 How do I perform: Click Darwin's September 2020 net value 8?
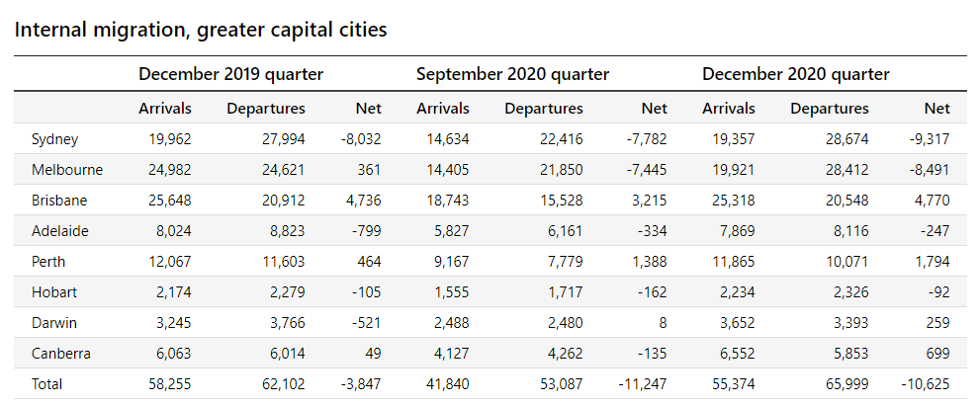(x=663, y=323)
